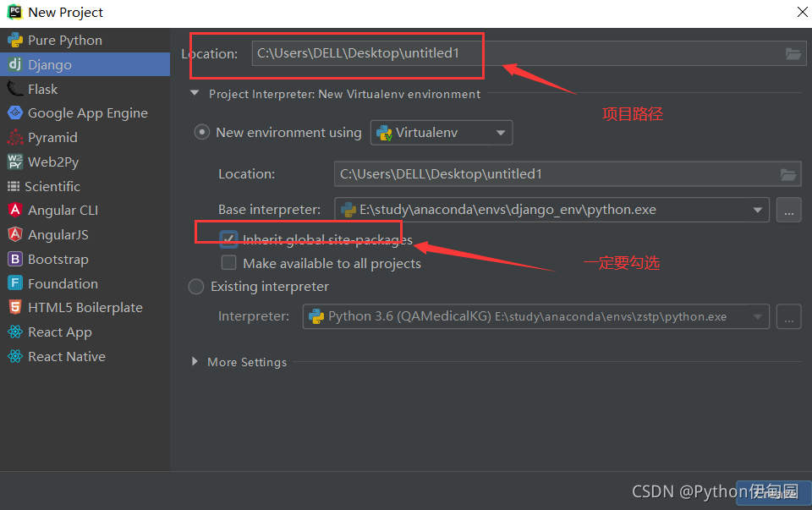Expand More Settings section
Viewport: 812px width, 510px height.
[x=195, y=361]
